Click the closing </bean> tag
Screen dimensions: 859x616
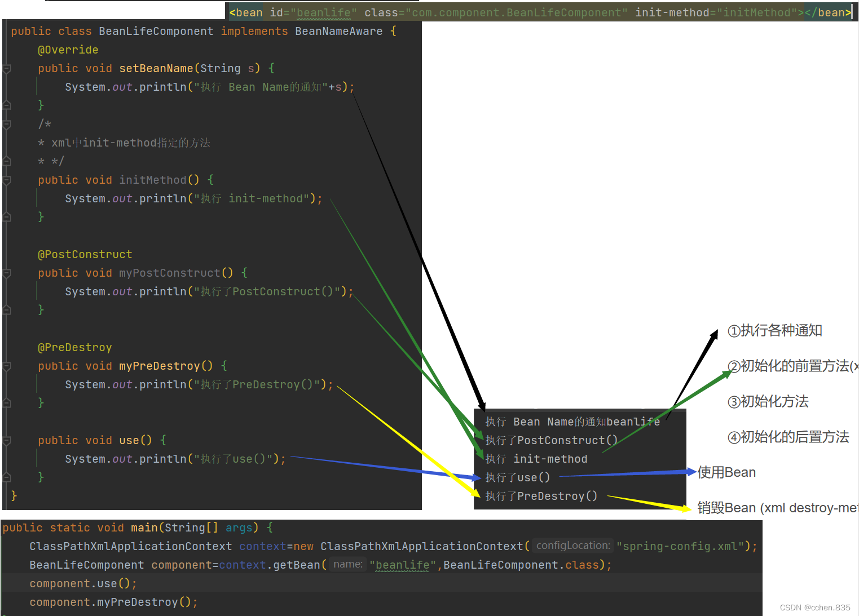click(x=828, y=13)
